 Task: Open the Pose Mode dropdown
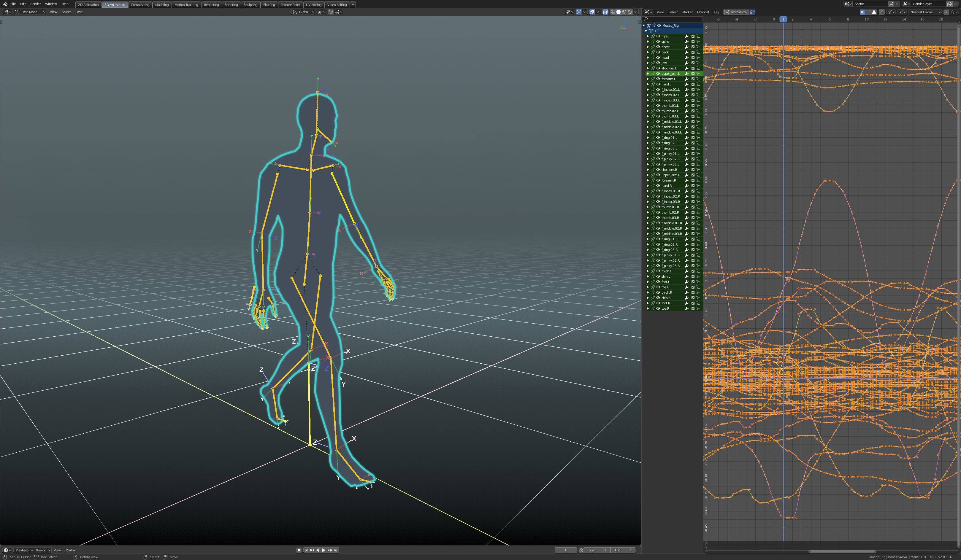point(30,12)
